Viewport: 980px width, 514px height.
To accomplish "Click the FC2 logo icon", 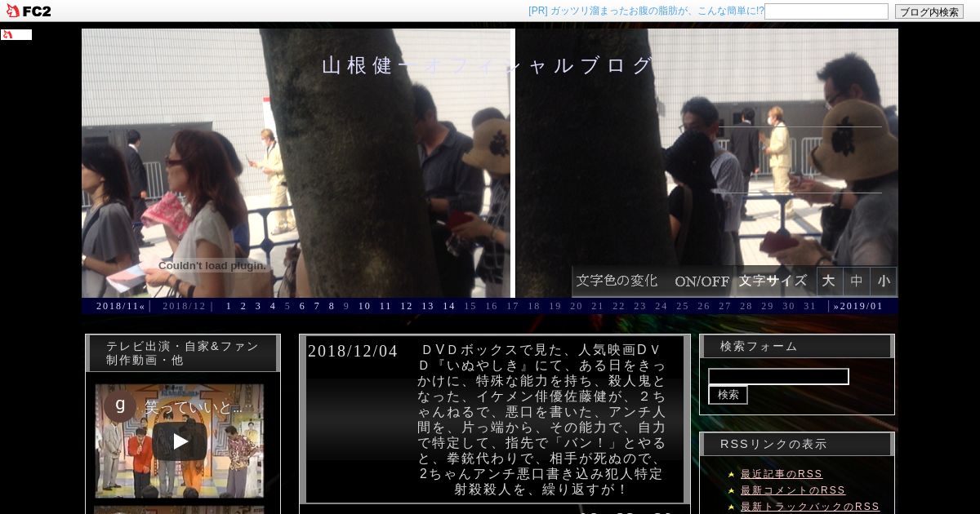I will [29, 11].
